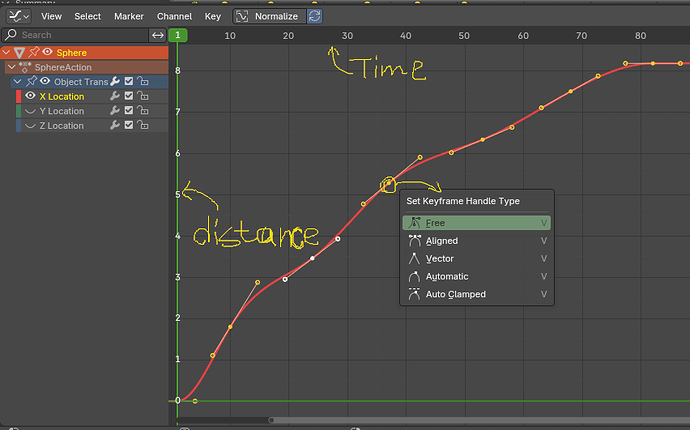Select the Z Location channel
The image size is (690, 430).
(61, 126)
